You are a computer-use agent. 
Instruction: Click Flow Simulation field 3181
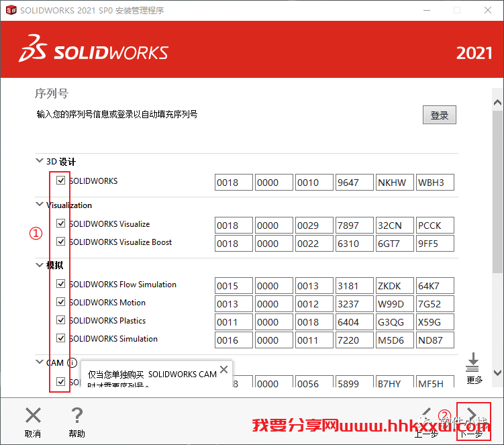tap(354, 285)
